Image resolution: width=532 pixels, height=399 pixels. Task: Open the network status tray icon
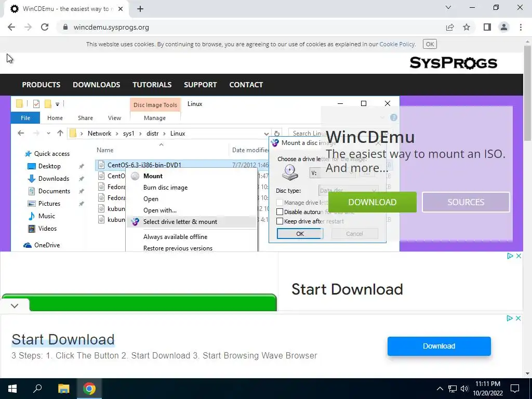click(x=453, y=389)
